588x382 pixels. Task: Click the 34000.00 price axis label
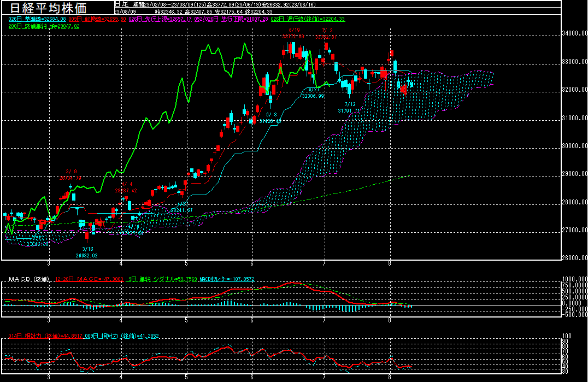(575, 33)
